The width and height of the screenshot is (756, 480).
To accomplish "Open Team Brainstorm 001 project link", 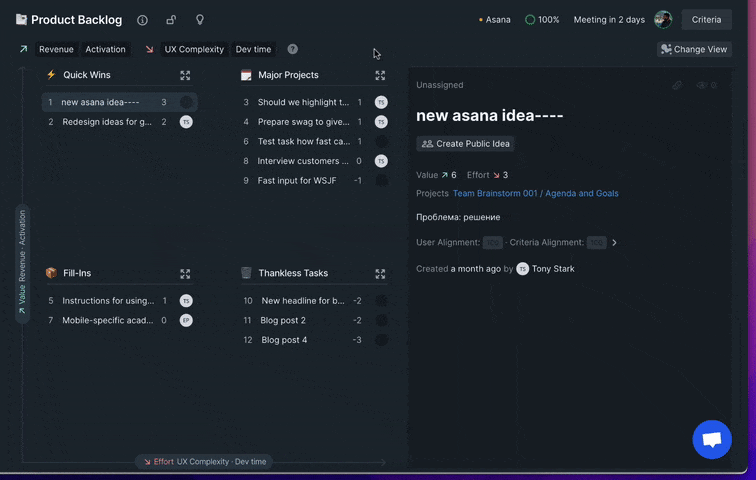I will tap(535, 193).
